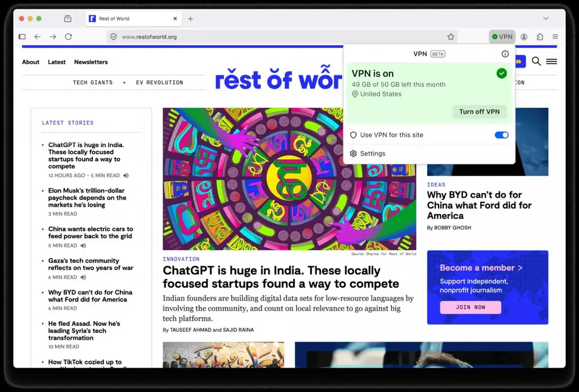
Task: Open right column headline Why BYD can't do for China
Action: (x=480, y=205)
